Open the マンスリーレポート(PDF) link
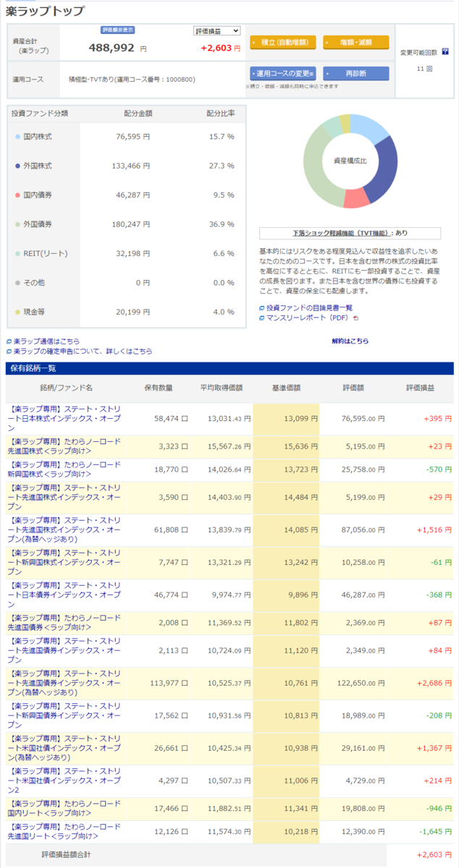This screenshot has width=459, height=868. coord(308,318)
